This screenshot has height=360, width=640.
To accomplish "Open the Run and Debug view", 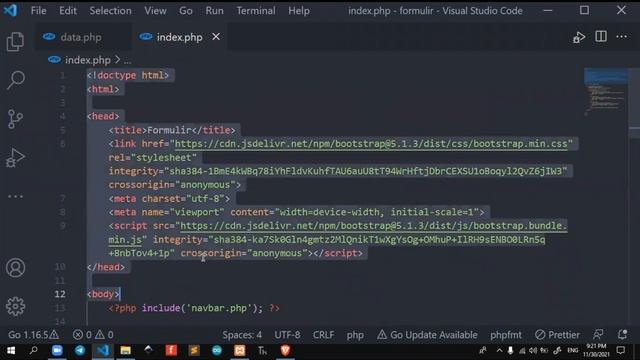I will click(x=16, y=158).
